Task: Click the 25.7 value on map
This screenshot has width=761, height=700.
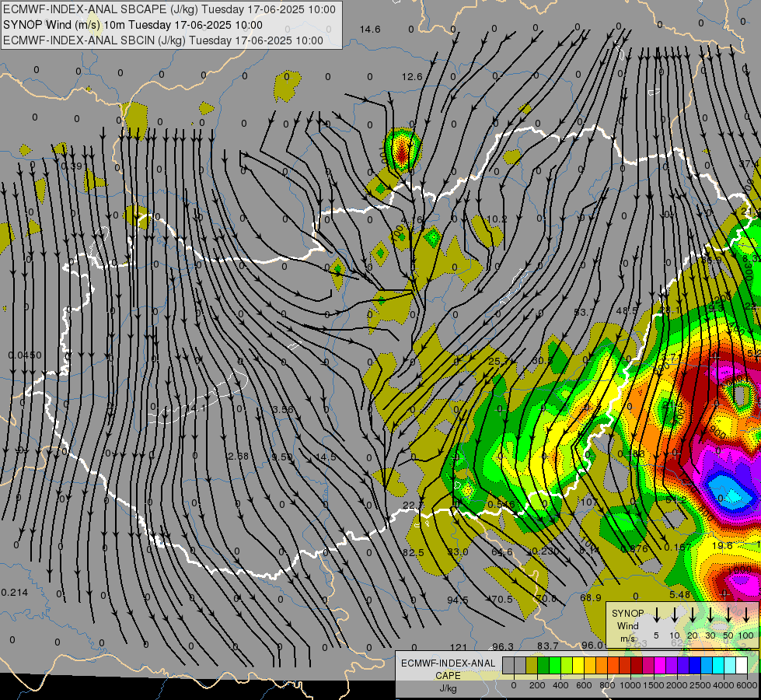Action: (x=498, y=362)
